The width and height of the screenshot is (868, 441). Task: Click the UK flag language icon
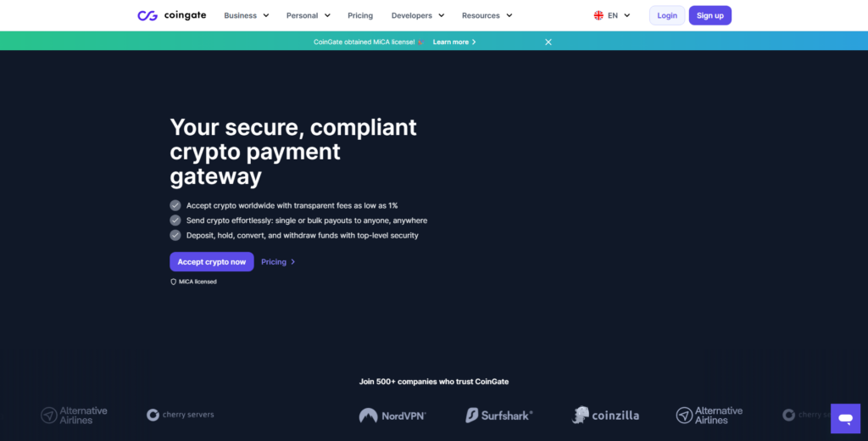tap(598, 15)
